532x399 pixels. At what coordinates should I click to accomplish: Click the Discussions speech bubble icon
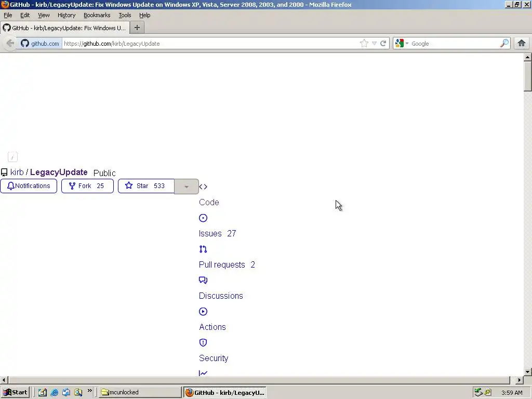click(203, 280)
